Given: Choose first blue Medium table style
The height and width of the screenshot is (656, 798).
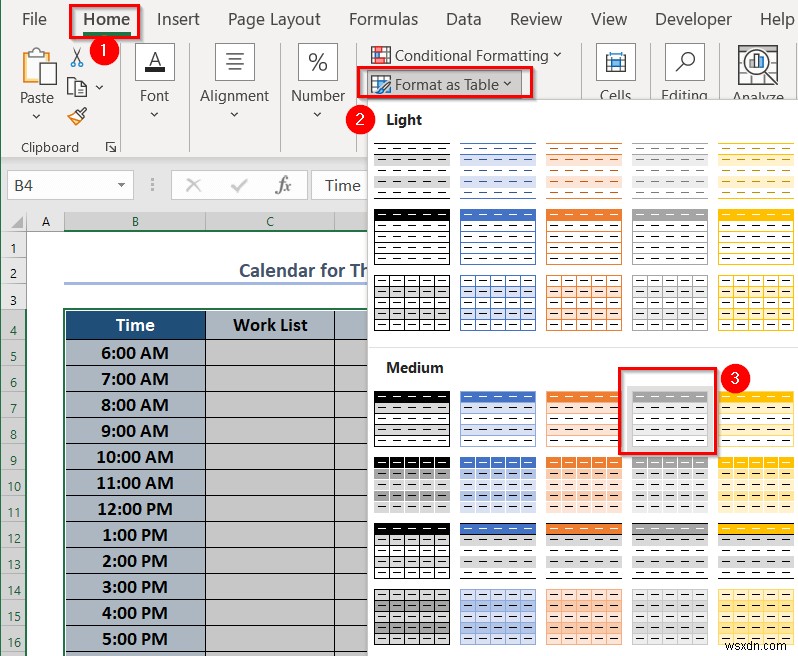Looking at the screenshot, I should click(498, 419).
